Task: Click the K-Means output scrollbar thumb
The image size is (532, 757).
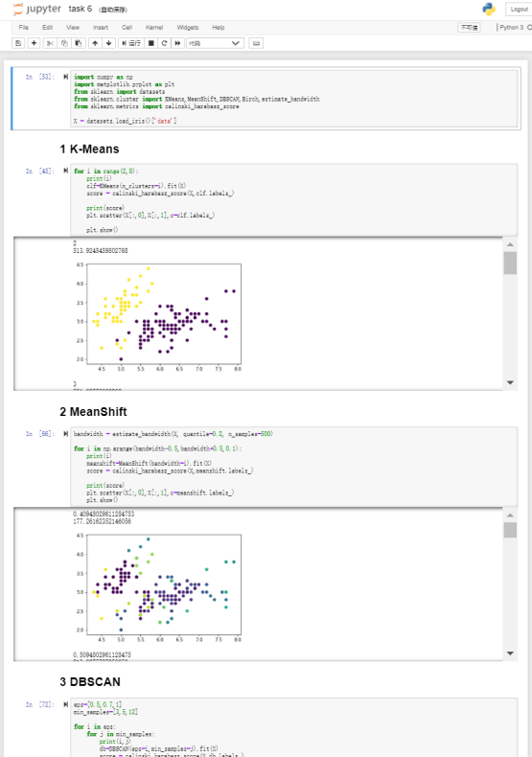Action: (x=510, y=264)
